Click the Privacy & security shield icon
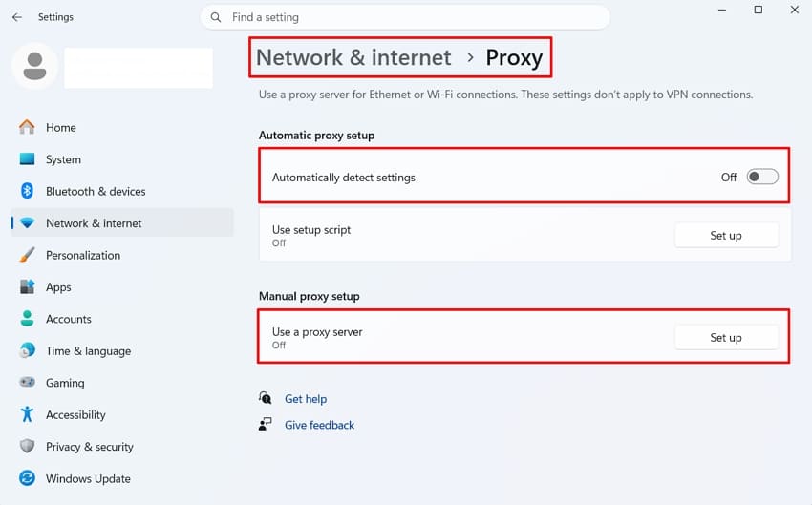Image resolution: width=812 pixels, height=505 pixels. click(27, 446)
